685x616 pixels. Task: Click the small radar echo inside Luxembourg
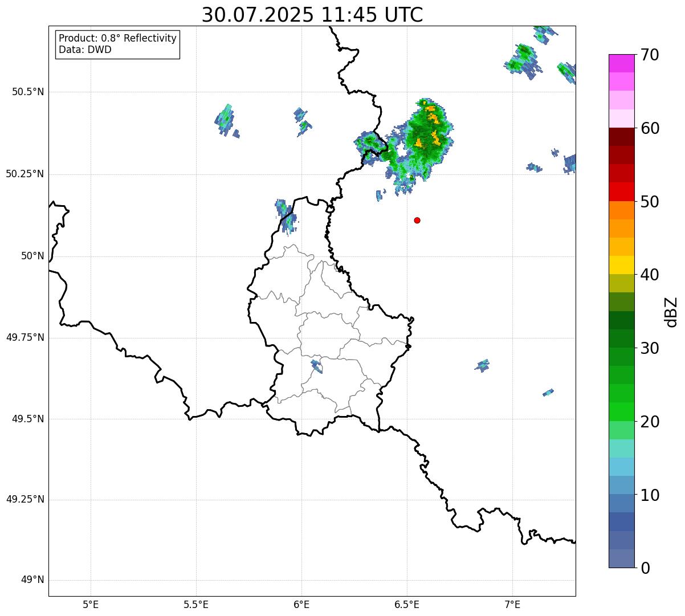[316, 366]
